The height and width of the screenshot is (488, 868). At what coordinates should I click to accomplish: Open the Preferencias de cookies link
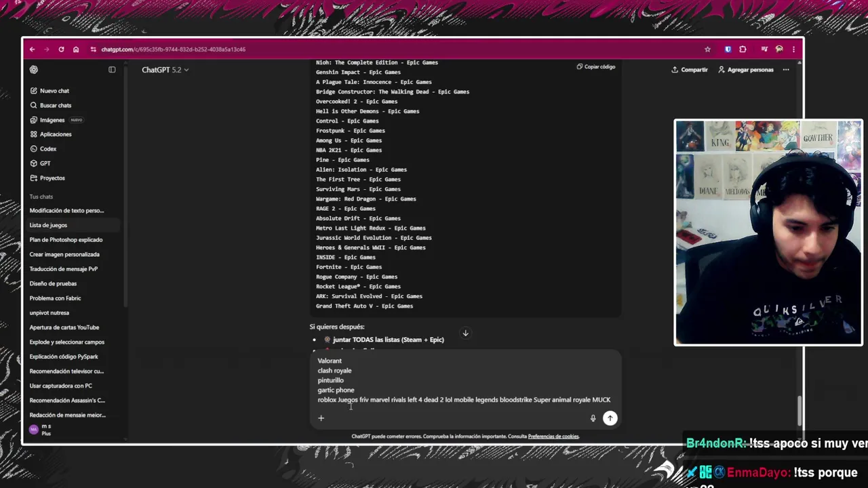pyautogui.click(x=553, y=436)
